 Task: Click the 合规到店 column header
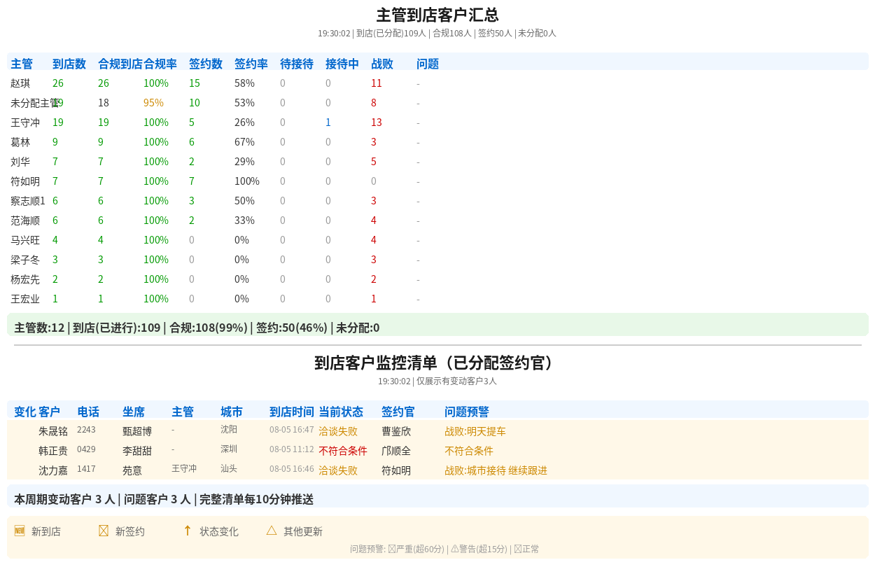(x=120, y=64)
